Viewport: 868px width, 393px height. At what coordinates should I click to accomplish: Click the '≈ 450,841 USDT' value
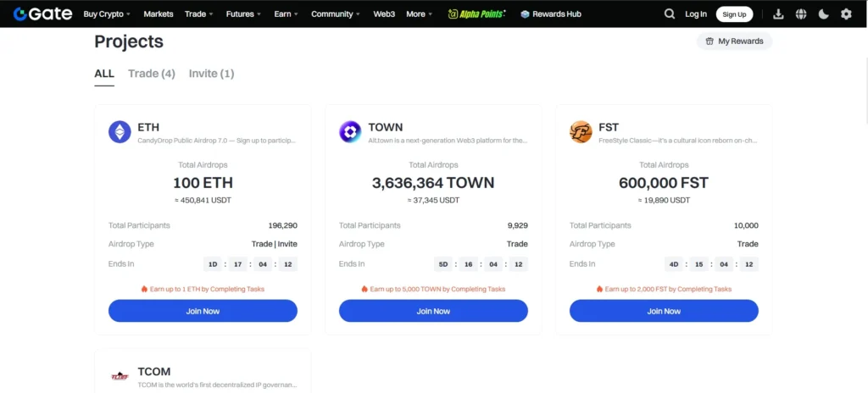click(x=203, y=201)
